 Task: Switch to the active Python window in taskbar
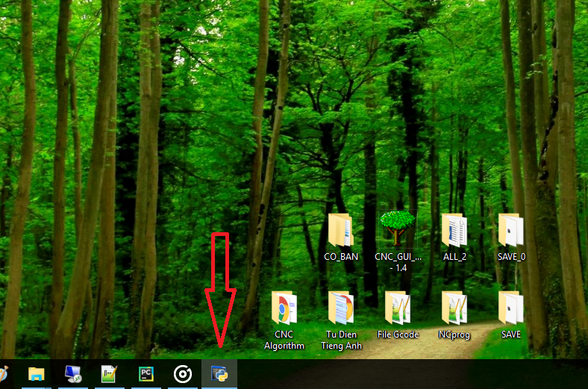pyautogui.click(x=219, y=374)
